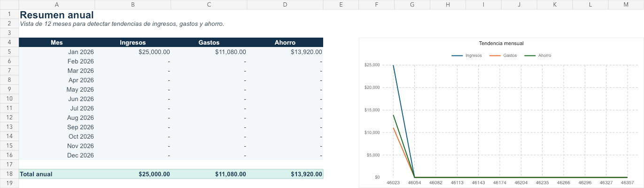This screenshot has width=644, height=188.
Task: Select column A header
Action: click(x=57, y=5)
